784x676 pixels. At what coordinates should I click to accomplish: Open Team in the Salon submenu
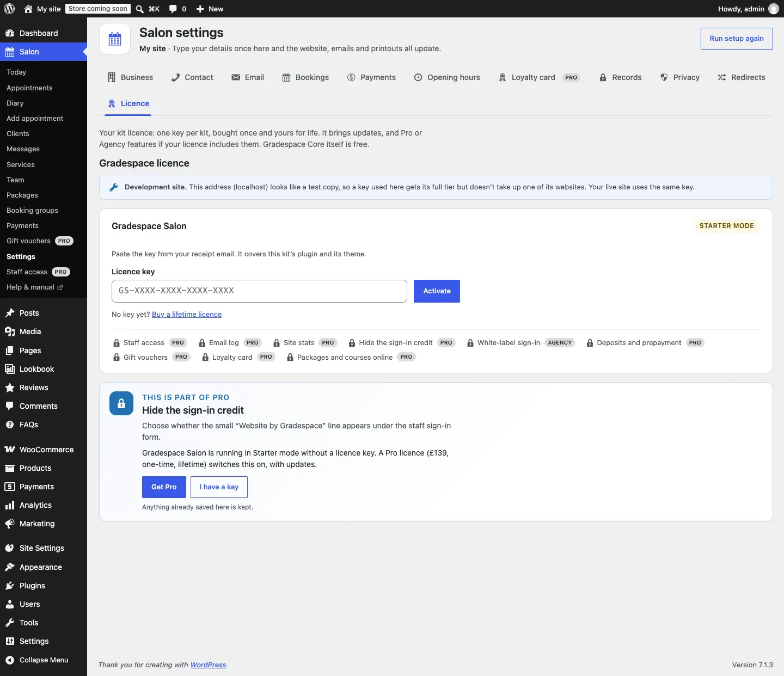15,180
